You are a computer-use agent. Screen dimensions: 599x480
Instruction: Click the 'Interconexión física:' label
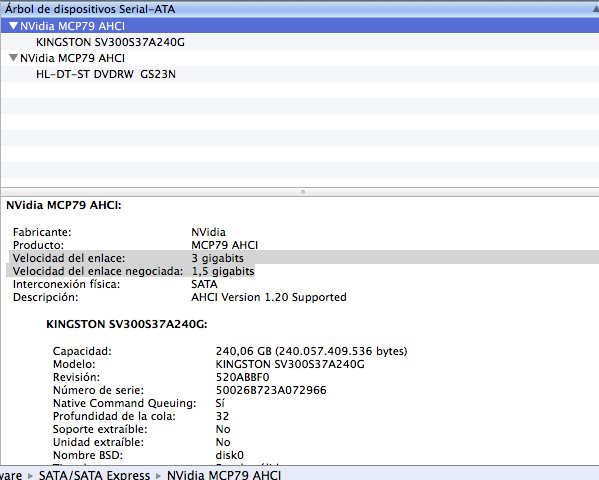click(x=66, y=284)
